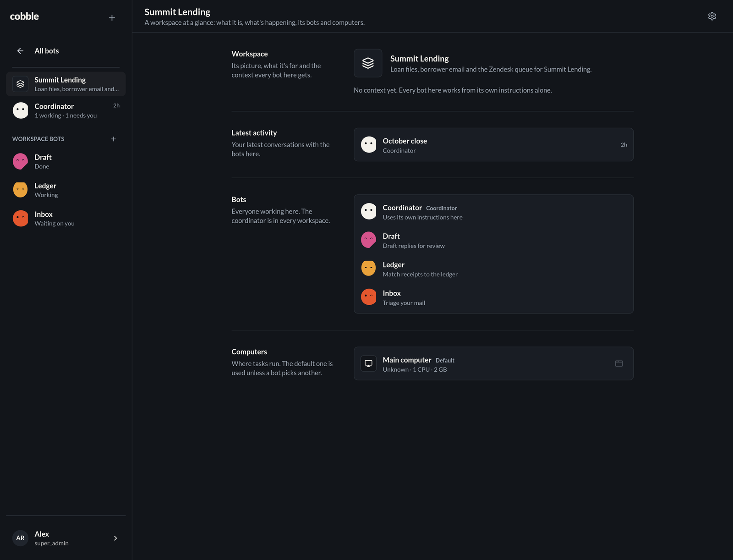Click the super_admin role label

click(51, 544)
